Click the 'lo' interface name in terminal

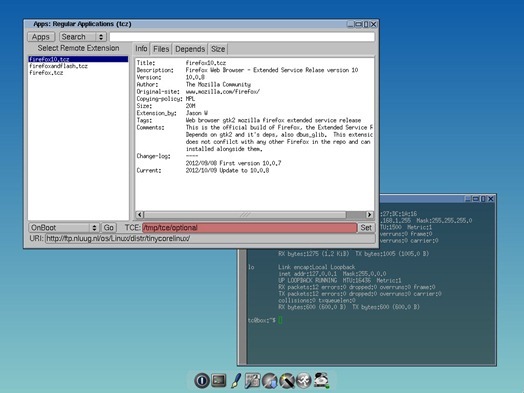251,267
